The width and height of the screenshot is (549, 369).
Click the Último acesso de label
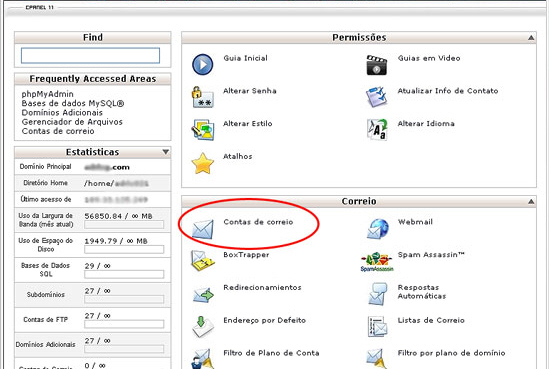coord(46,199)
